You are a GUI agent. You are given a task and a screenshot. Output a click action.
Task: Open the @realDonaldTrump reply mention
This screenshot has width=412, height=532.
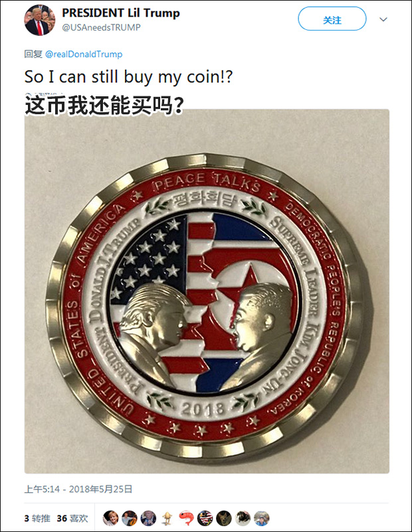click(84, 54)
